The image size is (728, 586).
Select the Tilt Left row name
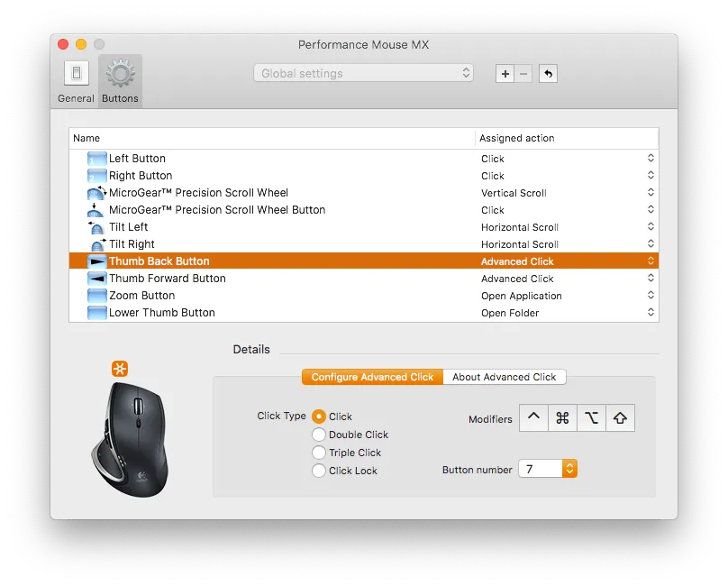pos(128,227)
